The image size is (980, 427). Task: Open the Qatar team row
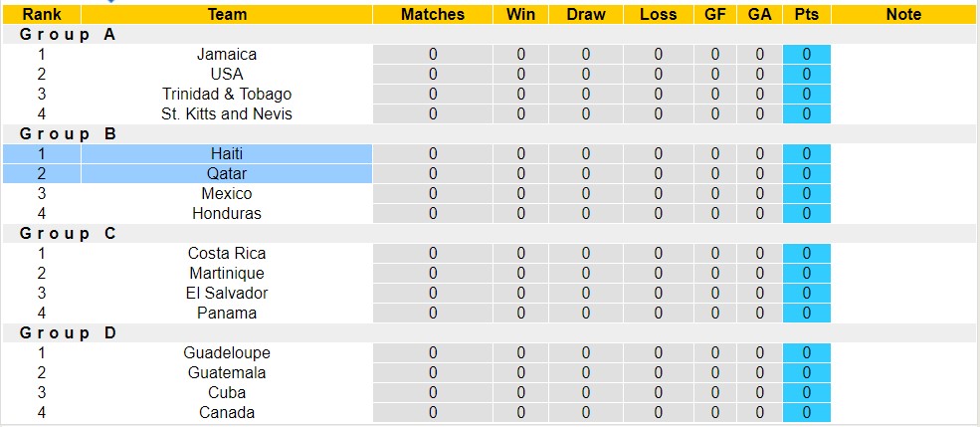tap(227, 174)
